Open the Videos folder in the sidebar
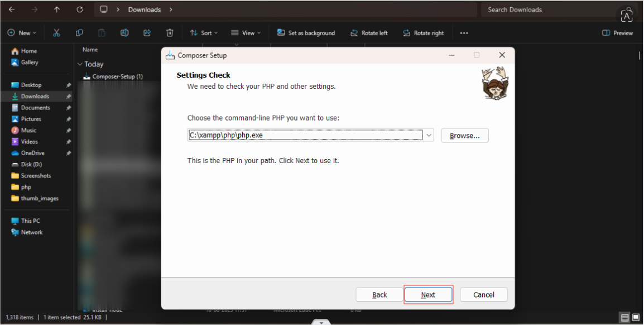 pos(25,141)
